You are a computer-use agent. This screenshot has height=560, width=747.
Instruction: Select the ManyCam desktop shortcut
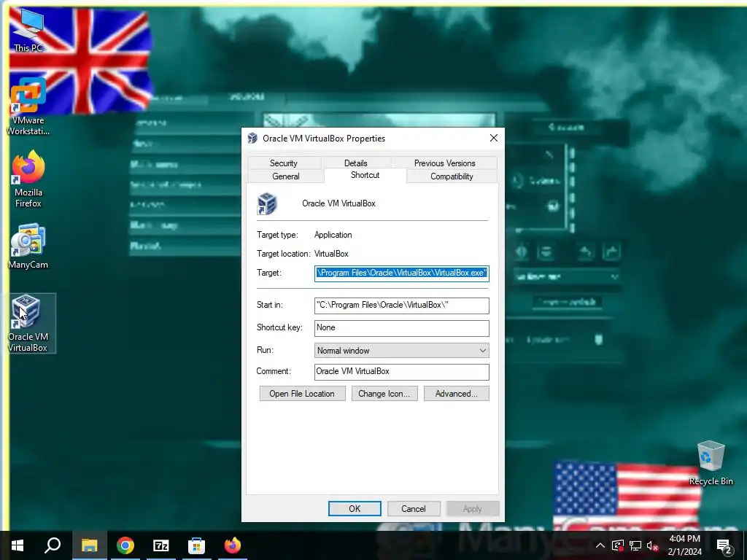(x=28, y=246)
